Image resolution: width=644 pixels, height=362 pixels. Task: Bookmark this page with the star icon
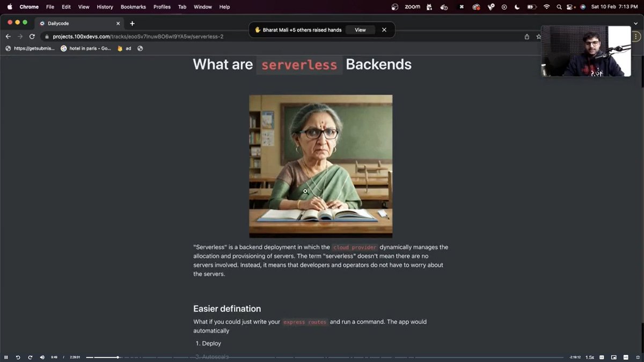538,36
